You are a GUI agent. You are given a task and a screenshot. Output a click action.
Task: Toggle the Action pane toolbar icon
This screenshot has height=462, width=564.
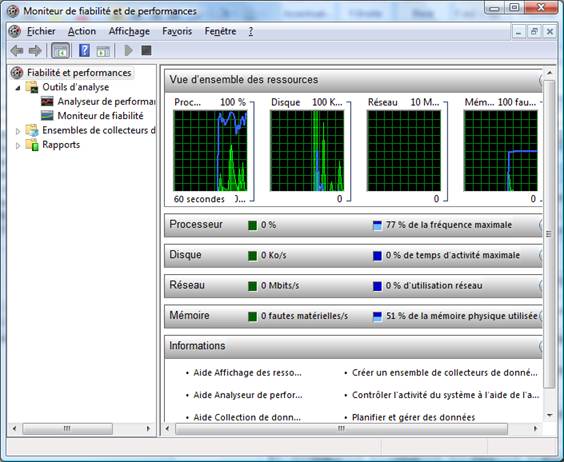(x=103, y=51)
